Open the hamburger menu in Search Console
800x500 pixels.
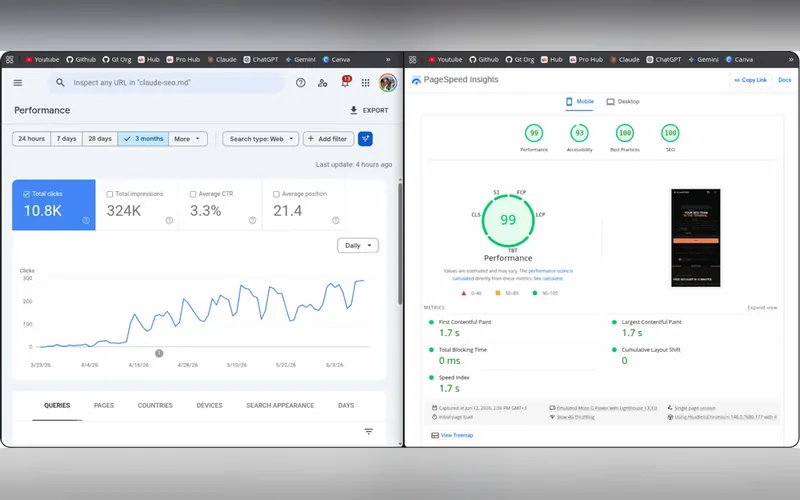tap(18, 83)
